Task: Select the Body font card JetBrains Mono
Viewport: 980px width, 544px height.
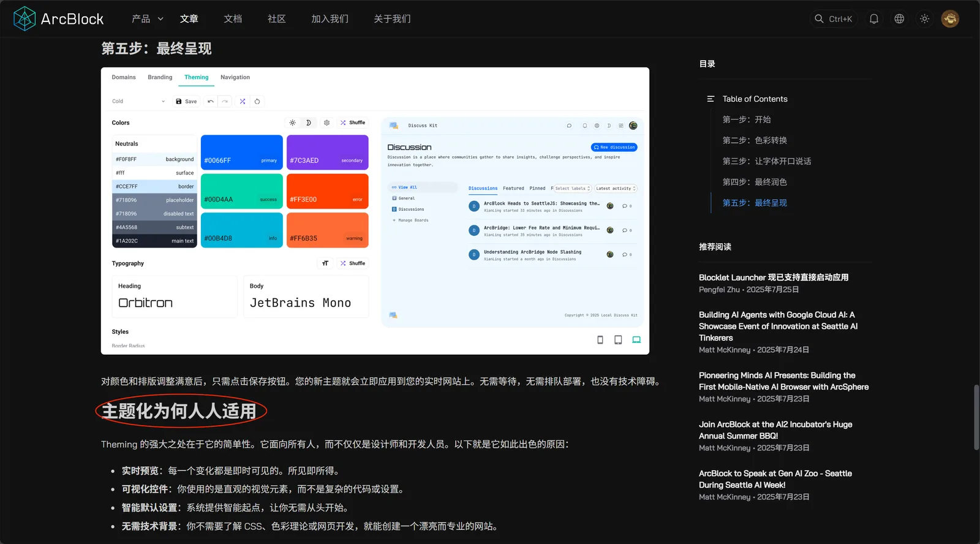Action: tap(306, 297)
